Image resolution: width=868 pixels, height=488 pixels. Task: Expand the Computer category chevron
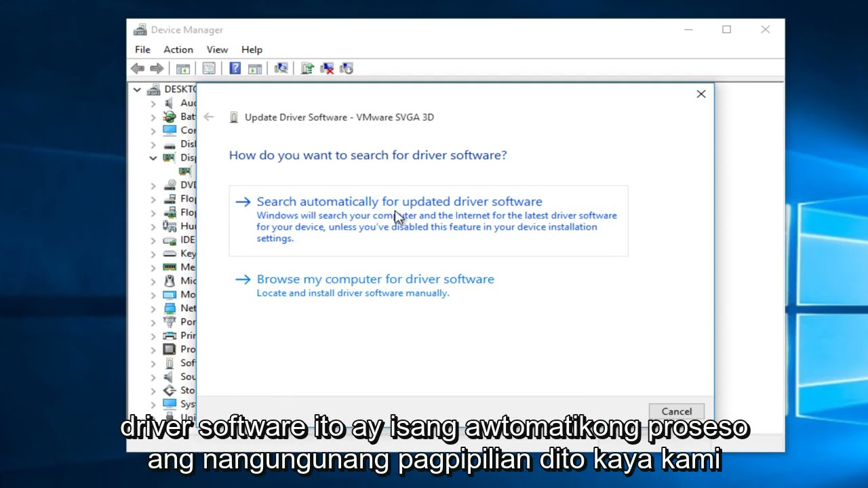[x=153, y=130]
